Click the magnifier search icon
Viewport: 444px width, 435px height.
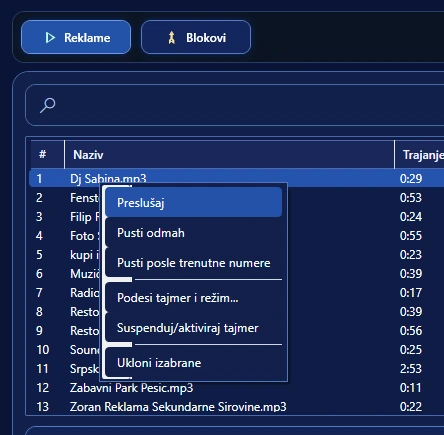48,105
